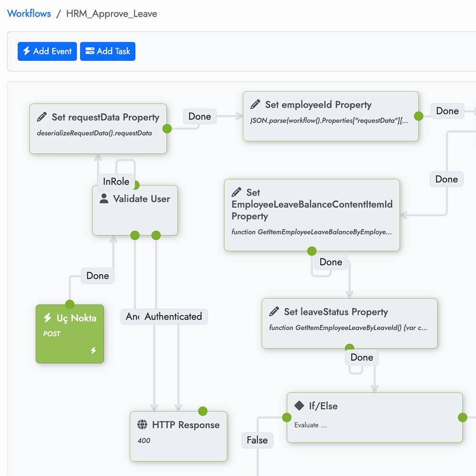
Task: Open the Workflows breadcrumb link
Action: click(x=29, y=13)
